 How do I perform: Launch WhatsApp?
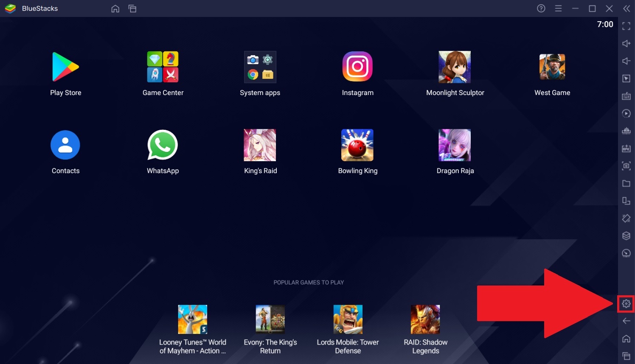(163, 145)
